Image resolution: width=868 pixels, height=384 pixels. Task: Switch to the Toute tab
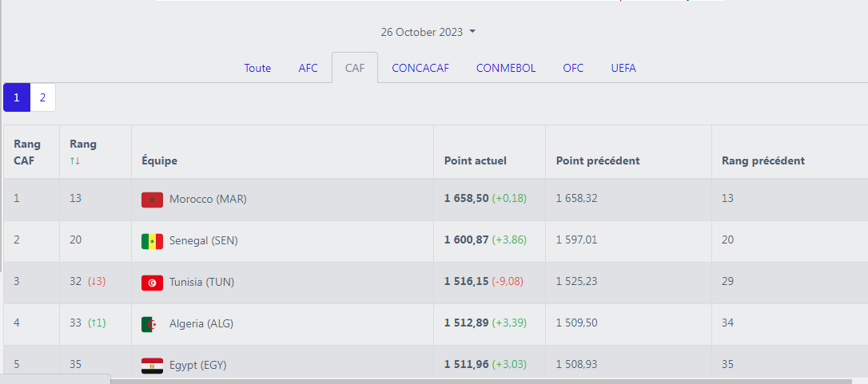pos(257,68)
